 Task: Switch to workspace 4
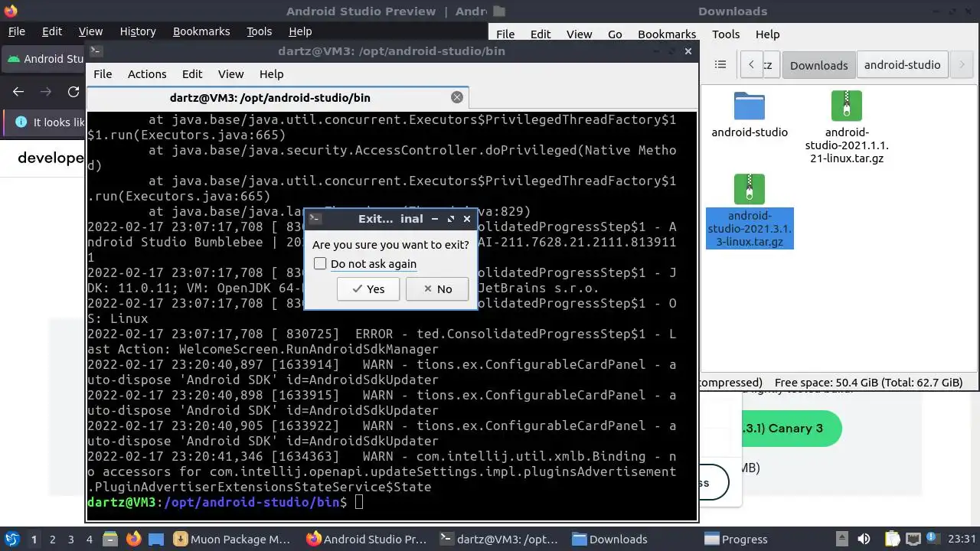tap(89, 539)
